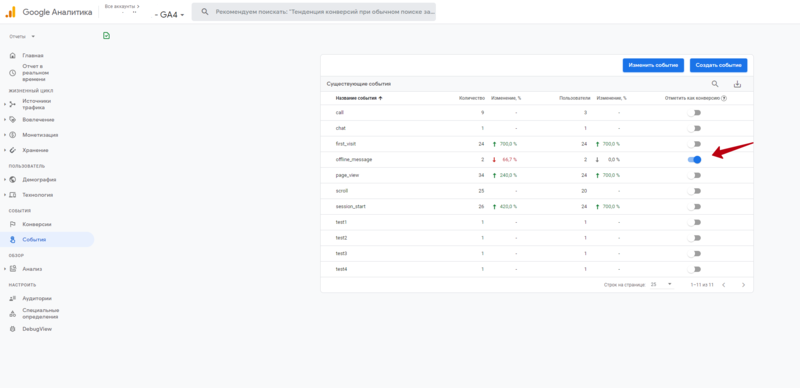This screenshot has height=388, width=800.
Task: Expand Вовлечение section arrow
Action: pos(5,119)
